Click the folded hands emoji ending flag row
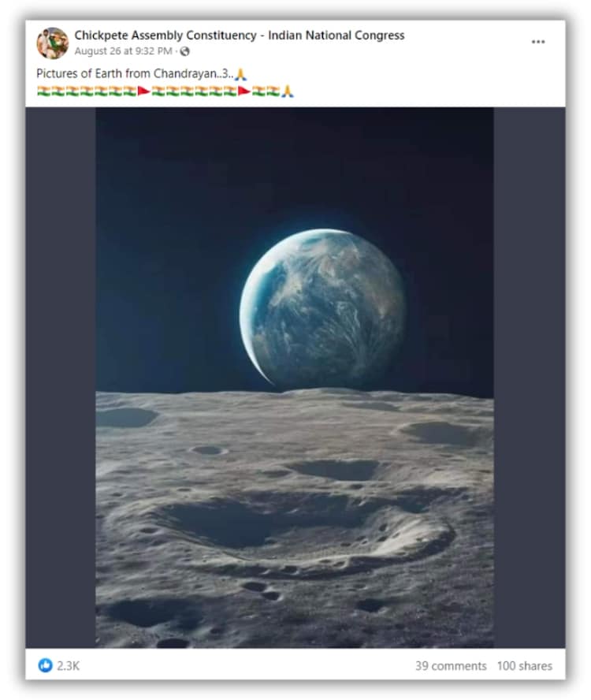591x700 pixels. 288,91
